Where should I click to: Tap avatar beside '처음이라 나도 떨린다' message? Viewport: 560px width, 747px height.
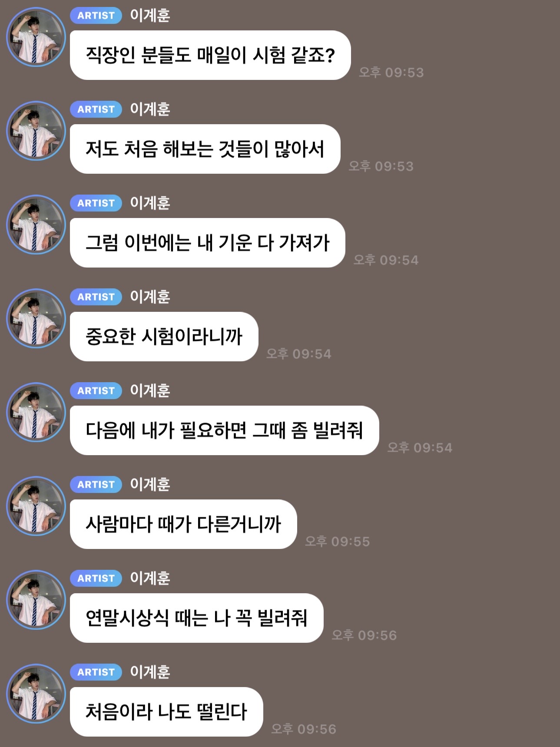click(x=36, y=694)
